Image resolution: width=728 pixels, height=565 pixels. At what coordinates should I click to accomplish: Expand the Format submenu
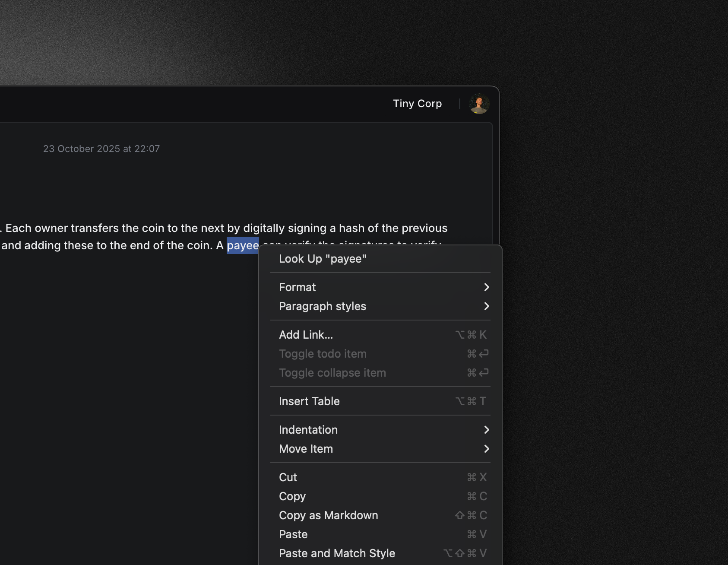(x=298, y=287)
